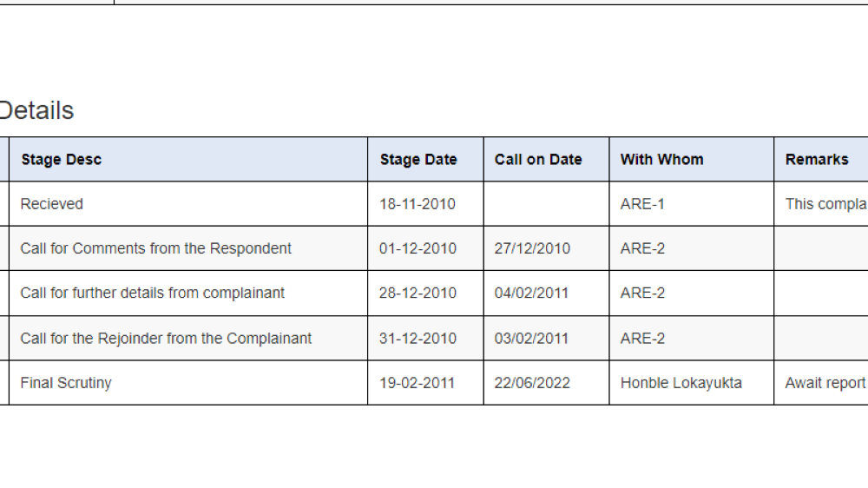Click the Details section heading
This screenshot has width=868, height=488.
pyautogui.click(x=36, y=111)
